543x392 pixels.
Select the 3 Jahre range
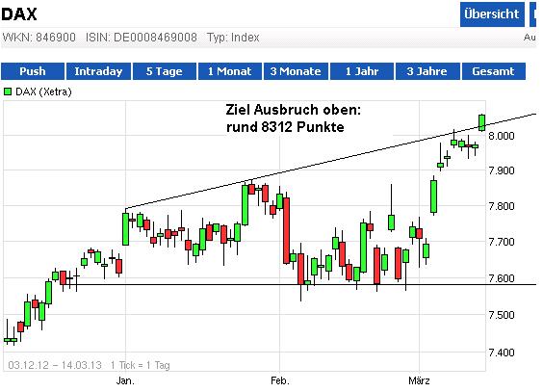pos(427,71)
